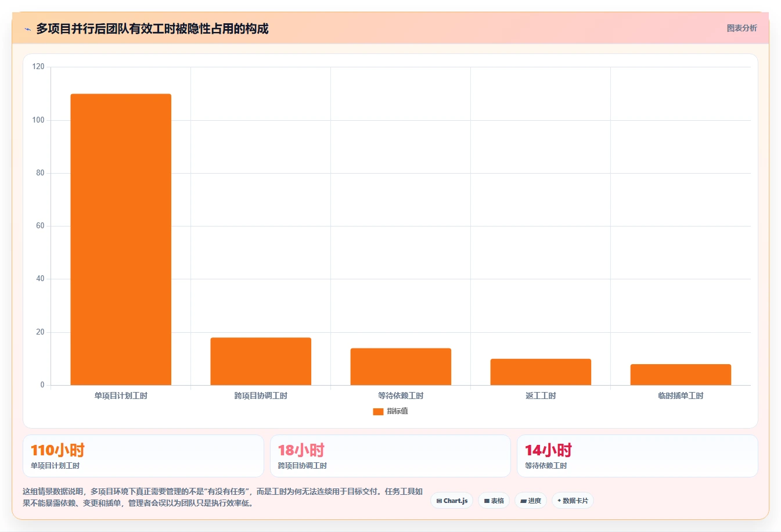
Task: Click the 图表分析 label in the header
Action: 742,28
